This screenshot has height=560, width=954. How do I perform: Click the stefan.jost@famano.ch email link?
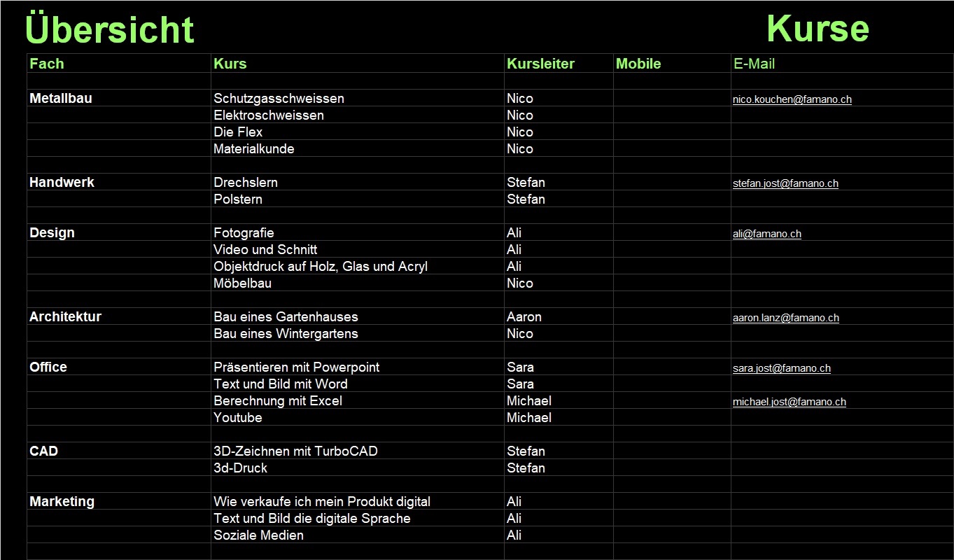coord(785,183)
